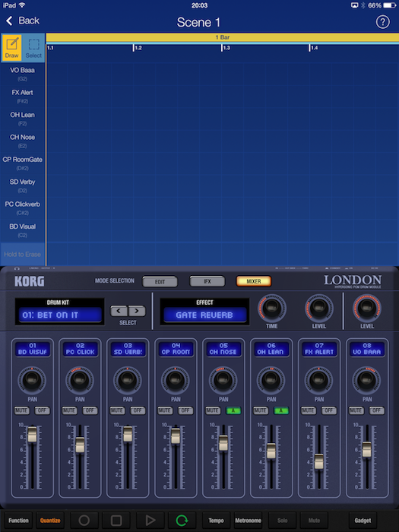Toggle OFF group button on channel 04
Viewport: 399px width, 532px height.
coord(185,410)
